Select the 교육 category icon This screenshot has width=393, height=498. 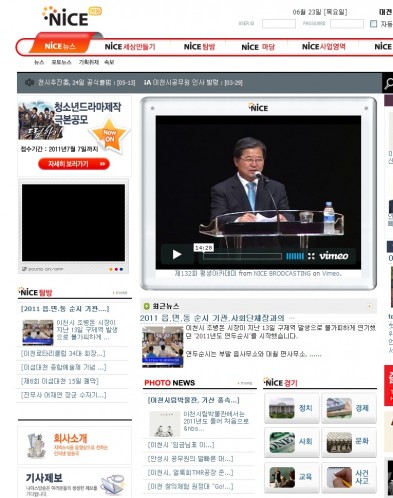(292, 478)
